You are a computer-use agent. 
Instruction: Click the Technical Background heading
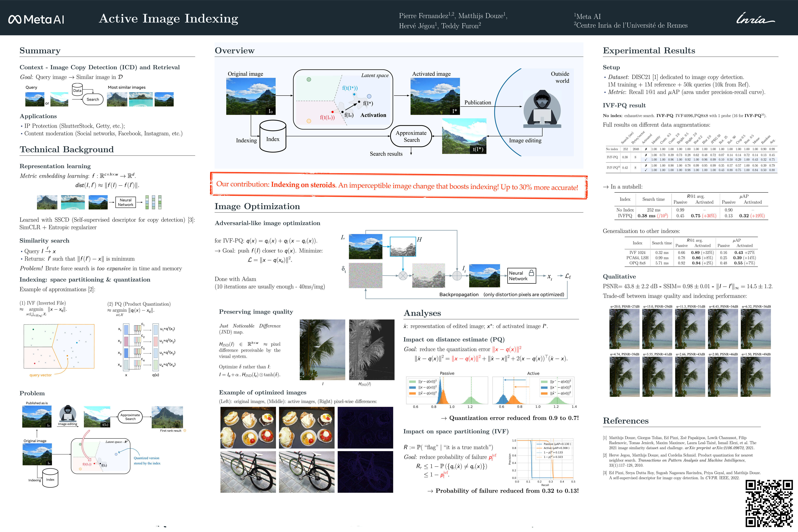click(66, 150)
